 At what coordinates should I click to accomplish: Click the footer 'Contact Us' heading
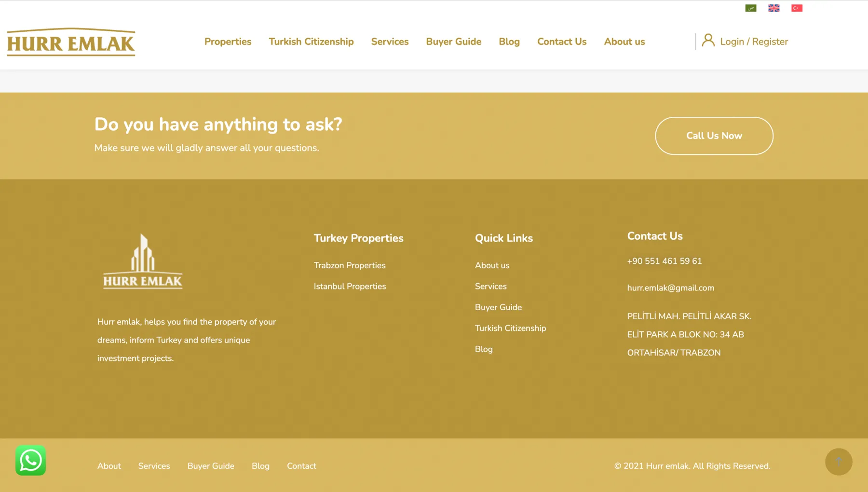click(654, 236)
